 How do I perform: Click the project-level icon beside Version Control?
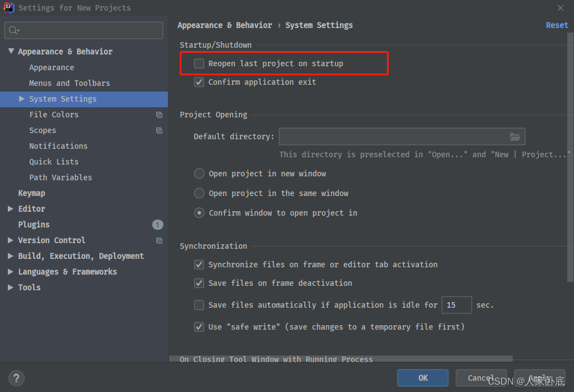point(159,240)
